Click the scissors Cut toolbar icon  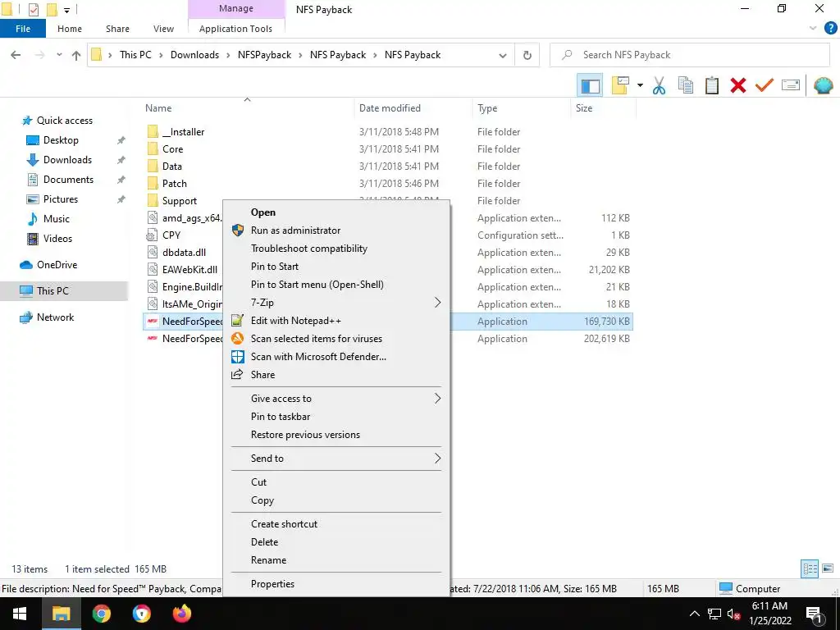pyautogui.click(x=659, y=85)
